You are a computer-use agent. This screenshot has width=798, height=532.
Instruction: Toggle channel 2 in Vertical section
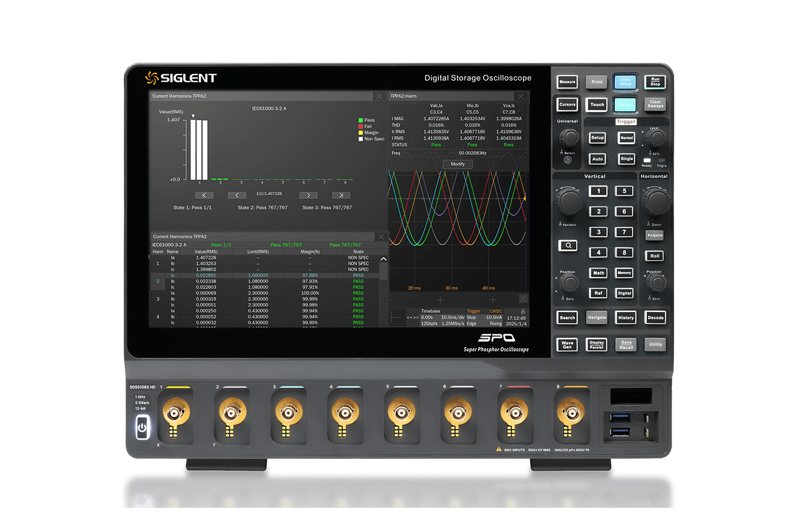598,212
